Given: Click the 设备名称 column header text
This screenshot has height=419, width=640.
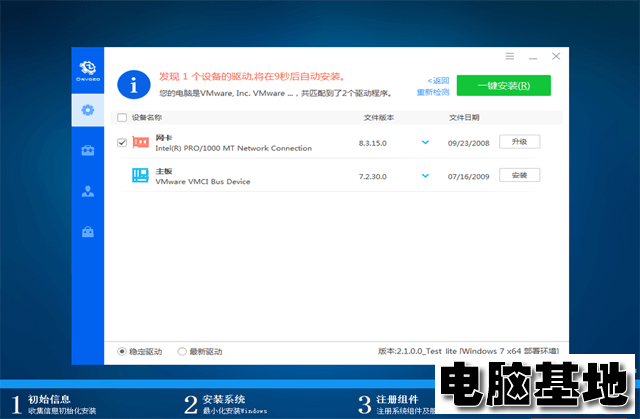Looking at the screenshot, I should [x=147, y=117].
